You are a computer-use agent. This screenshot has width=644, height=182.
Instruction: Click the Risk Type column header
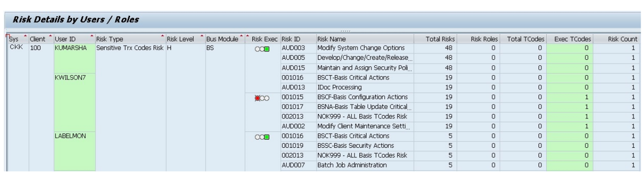click(130, 39)
